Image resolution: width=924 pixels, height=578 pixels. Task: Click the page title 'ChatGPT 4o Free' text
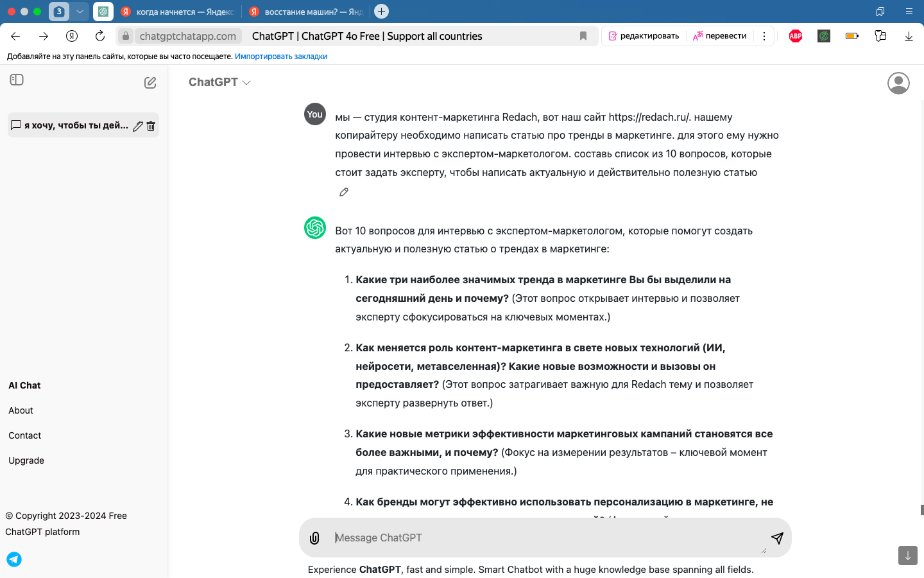click(341, 36)
